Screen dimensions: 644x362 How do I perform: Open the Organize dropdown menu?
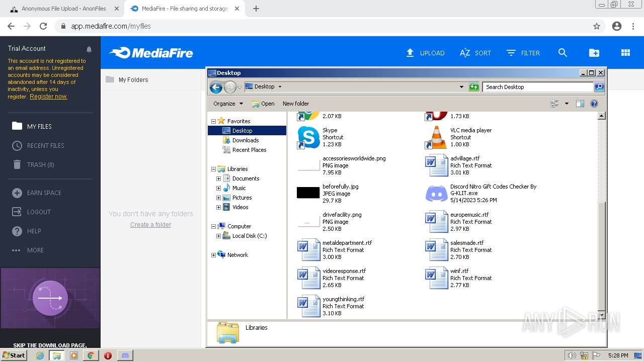pos(228,104)
